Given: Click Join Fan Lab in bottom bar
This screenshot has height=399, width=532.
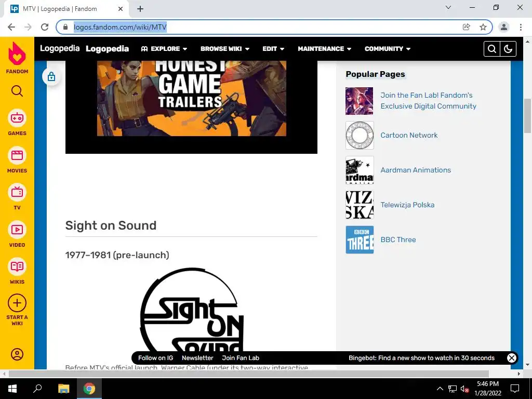Looking at the screenshot, I should click(x=241, y=357).
